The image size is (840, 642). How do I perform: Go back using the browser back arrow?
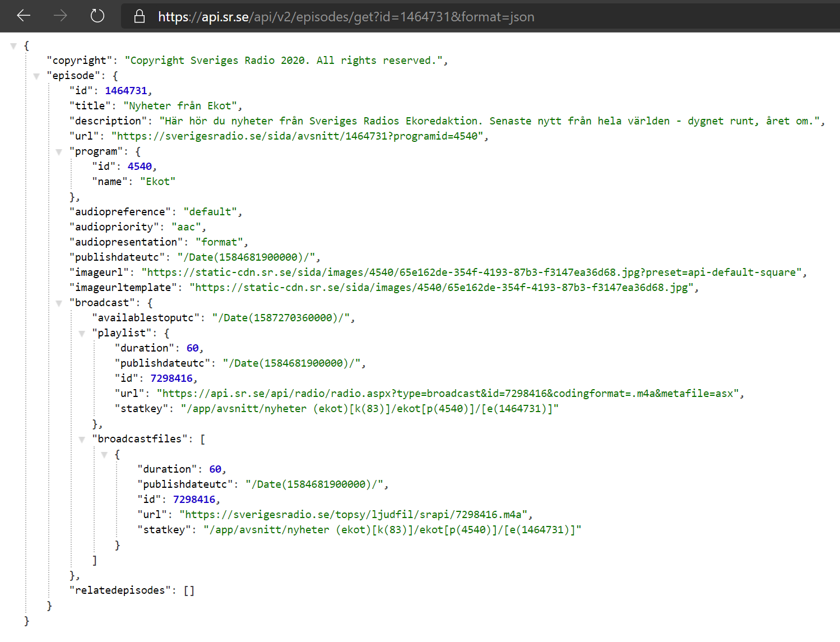24,16
